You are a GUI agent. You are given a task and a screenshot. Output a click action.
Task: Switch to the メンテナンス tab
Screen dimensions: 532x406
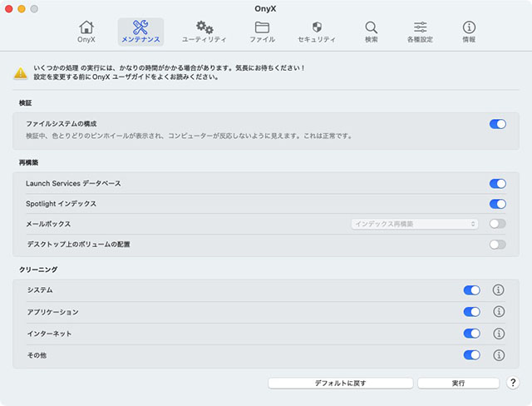pyautogui.click(x=140, y=31)
